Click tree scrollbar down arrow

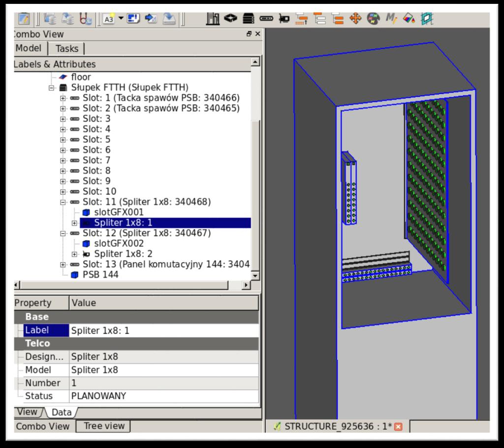click(255, 275)
